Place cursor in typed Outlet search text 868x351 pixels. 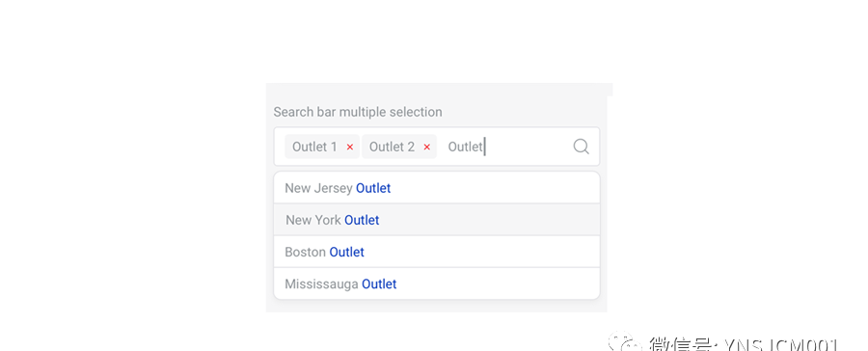(466, 147)
